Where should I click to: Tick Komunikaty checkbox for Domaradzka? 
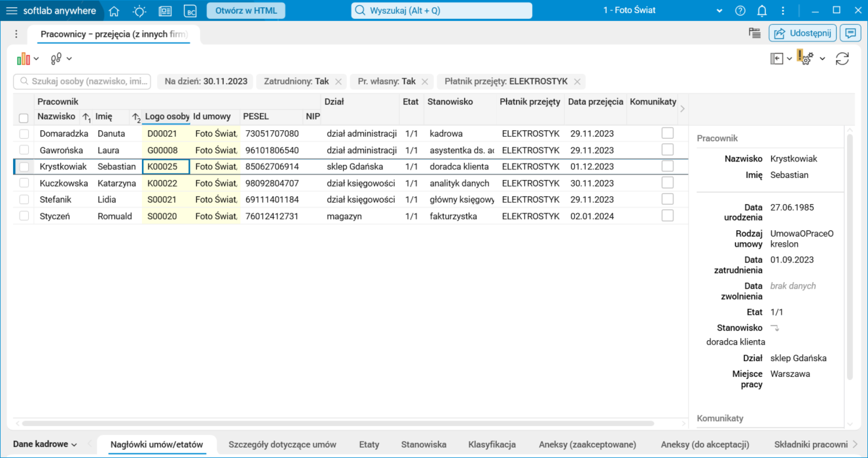[x=667, y=133]
